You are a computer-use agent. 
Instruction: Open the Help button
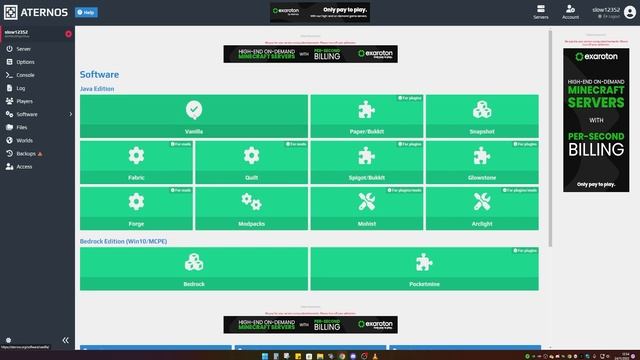tap(86, 12)
